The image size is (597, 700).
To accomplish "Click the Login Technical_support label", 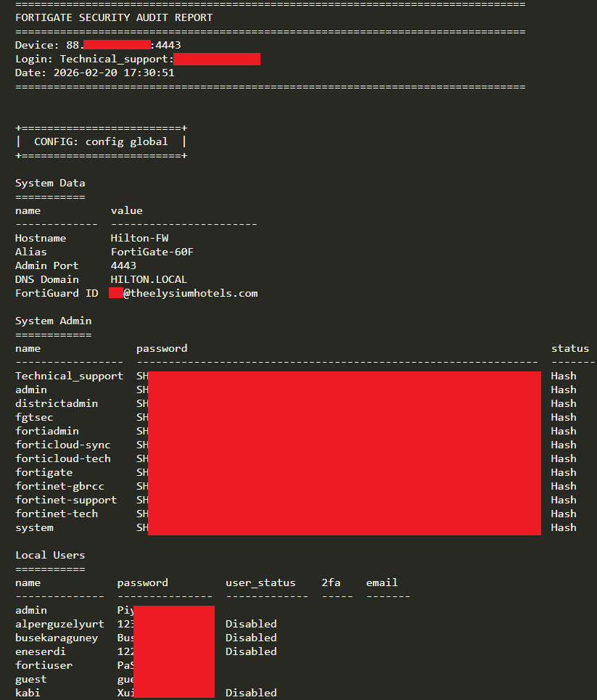I will click(x=94, y=59).
